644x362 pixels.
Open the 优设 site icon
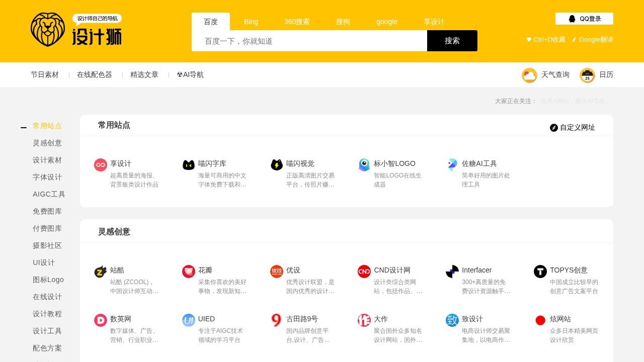(276, 271)
